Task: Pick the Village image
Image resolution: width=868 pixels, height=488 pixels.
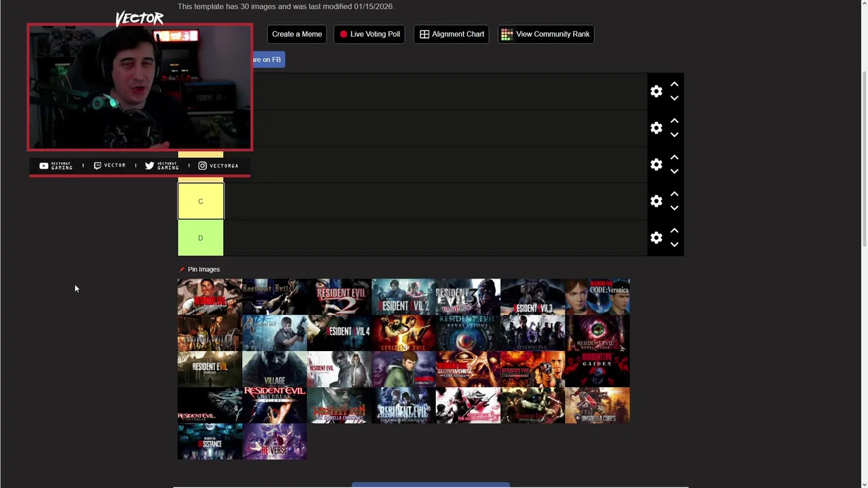Action: click(275, 369)
